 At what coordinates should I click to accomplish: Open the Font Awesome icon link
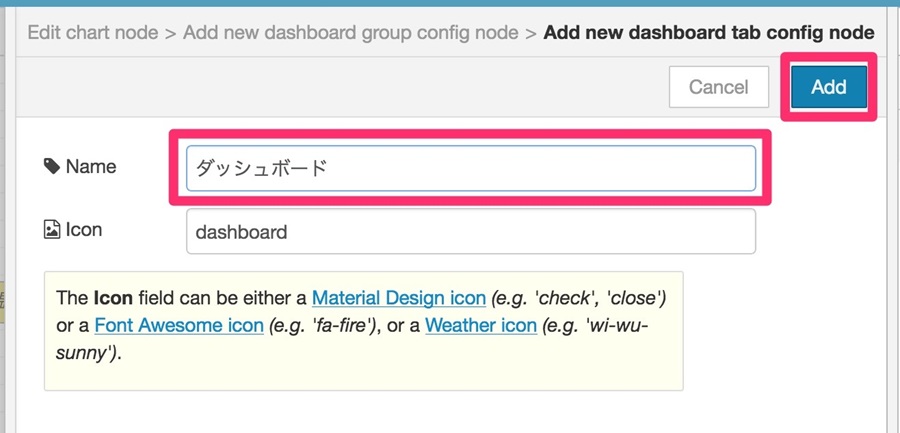(x=179, y=326)
